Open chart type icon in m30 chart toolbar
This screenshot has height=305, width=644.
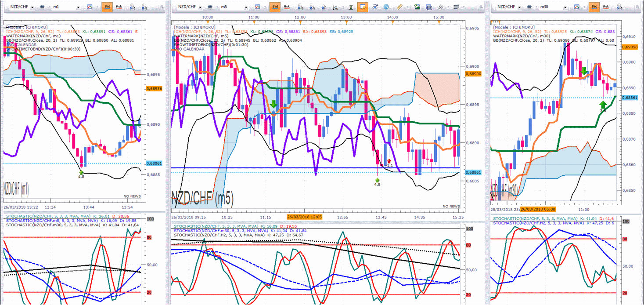tap(576, 7)
